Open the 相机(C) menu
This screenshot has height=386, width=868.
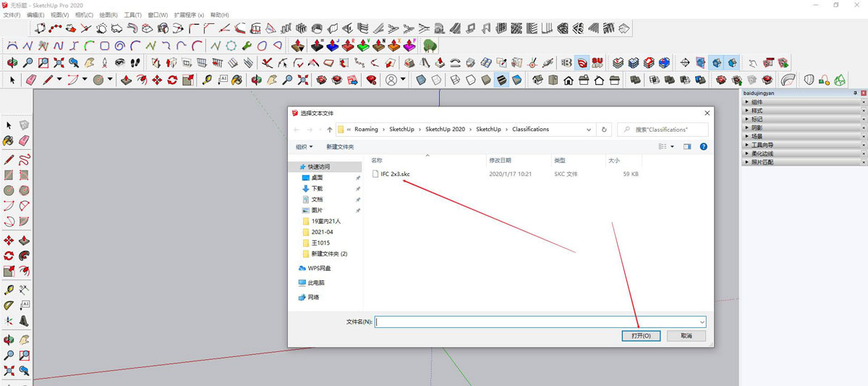pos(84,14)
